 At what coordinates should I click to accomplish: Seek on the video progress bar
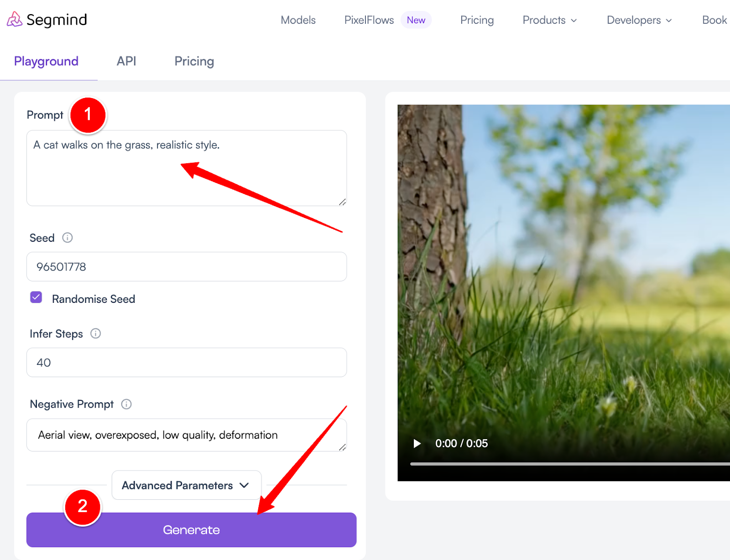(570, 464)
